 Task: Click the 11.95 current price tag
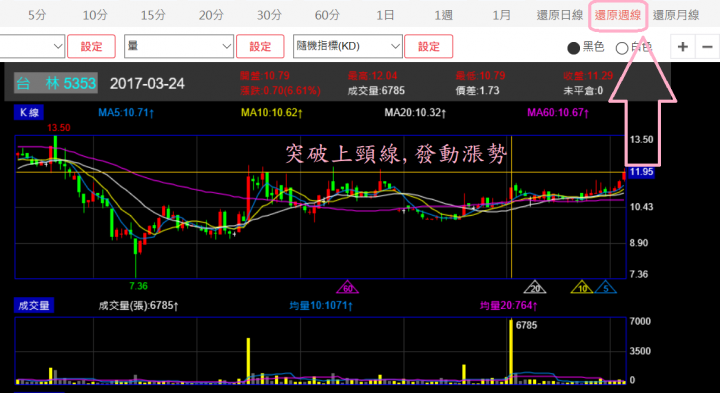click(x=640, y=172)
